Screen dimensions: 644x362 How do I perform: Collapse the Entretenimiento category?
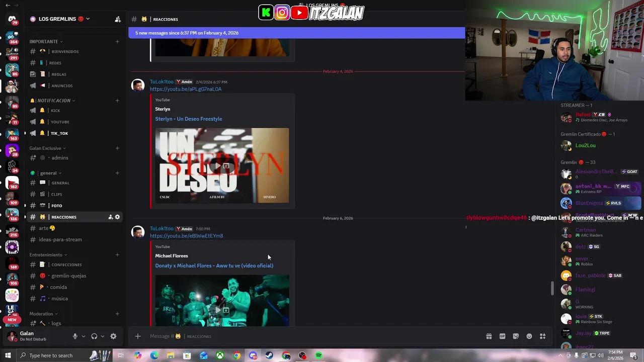[49, 255]
